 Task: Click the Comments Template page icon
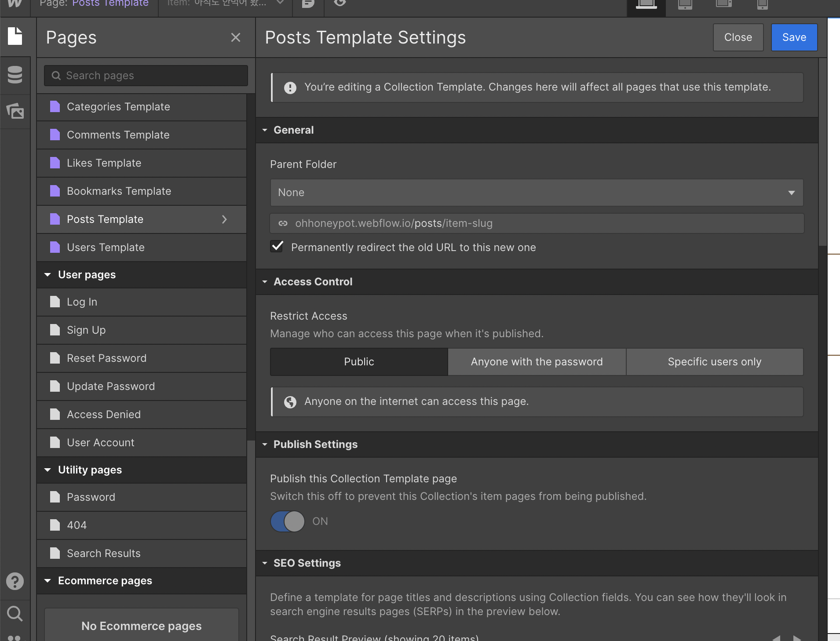tap(55, 135)
